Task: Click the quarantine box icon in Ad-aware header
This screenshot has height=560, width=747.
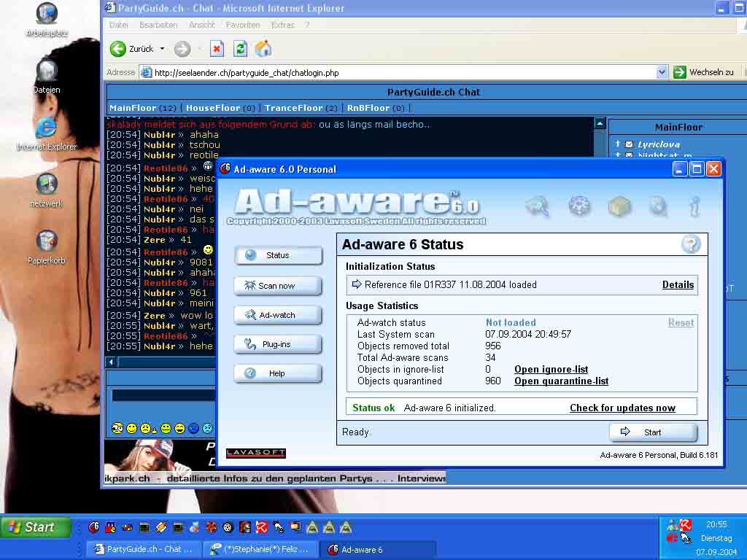Action: [619, 207]
